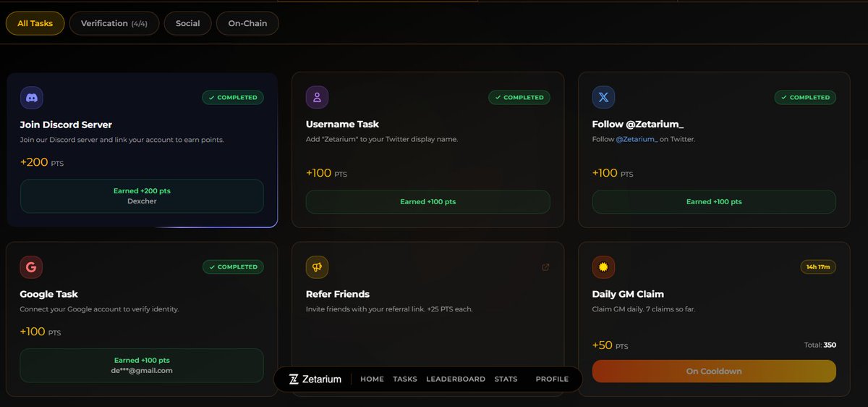Switch to the Social tab
The image size is (868, 407).
tap(187, 23)
